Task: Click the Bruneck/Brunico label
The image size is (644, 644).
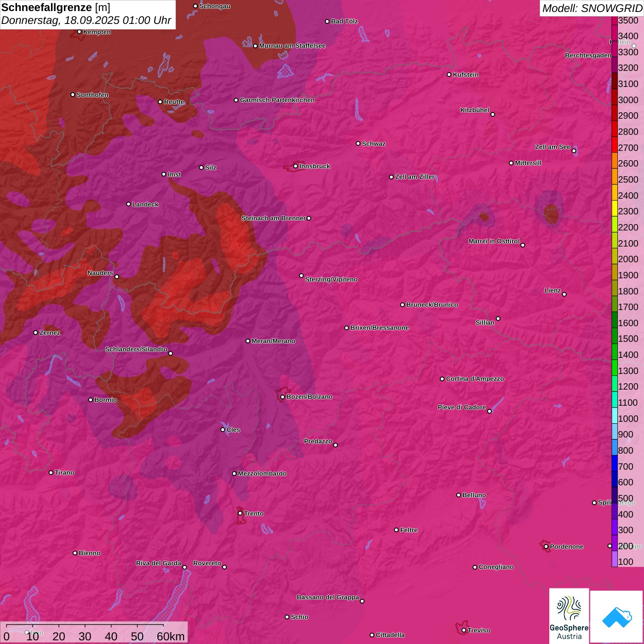Action: [x=432, y=305]
